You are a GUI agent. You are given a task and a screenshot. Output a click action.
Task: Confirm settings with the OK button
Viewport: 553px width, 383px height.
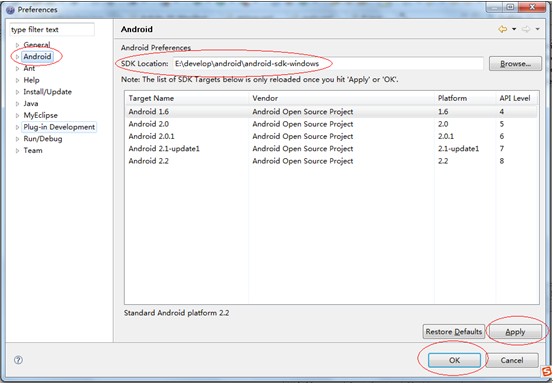(454, 360)
